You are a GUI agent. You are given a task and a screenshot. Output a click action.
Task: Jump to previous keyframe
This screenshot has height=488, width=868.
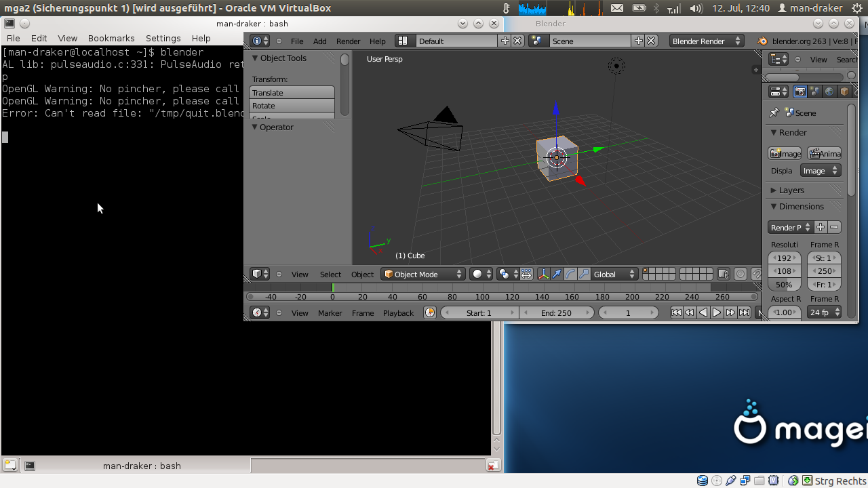click(690, 312)
